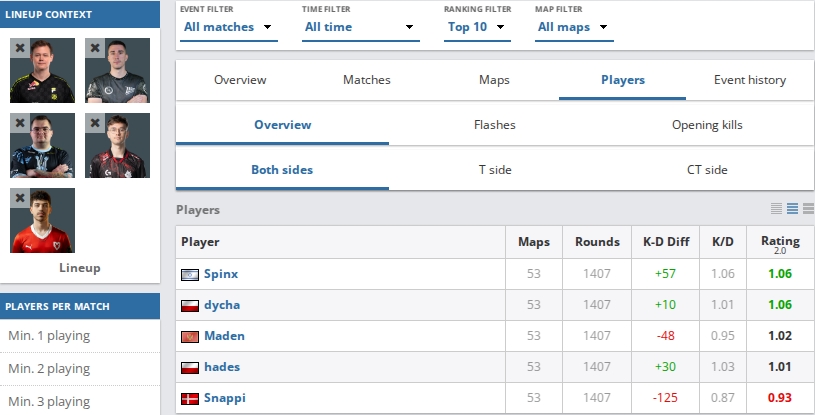Viewport: 815px width, 415px height.
Task: Sort table by Rating 2.0 column header
Action: click(780, 243)
